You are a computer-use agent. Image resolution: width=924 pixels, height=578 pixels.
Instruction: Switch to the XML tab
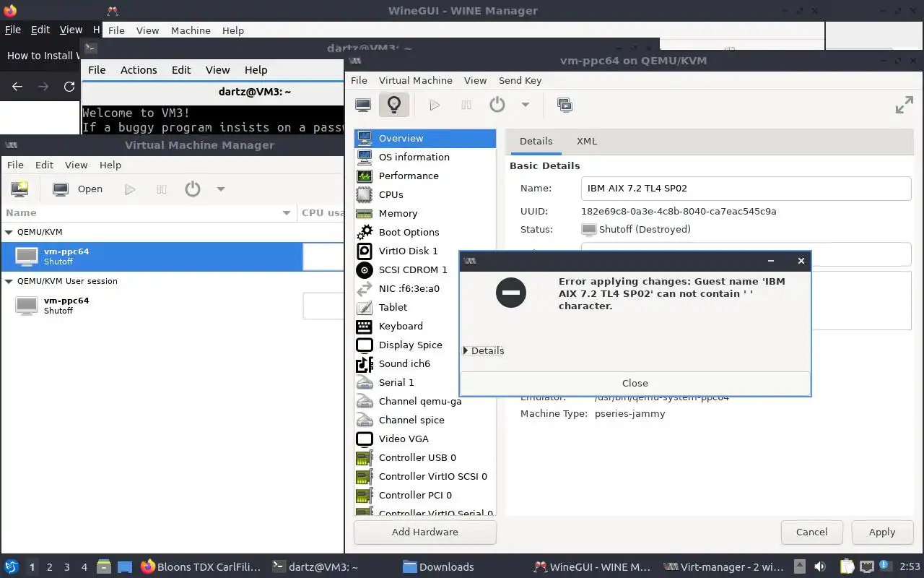[x=587, y=141]
